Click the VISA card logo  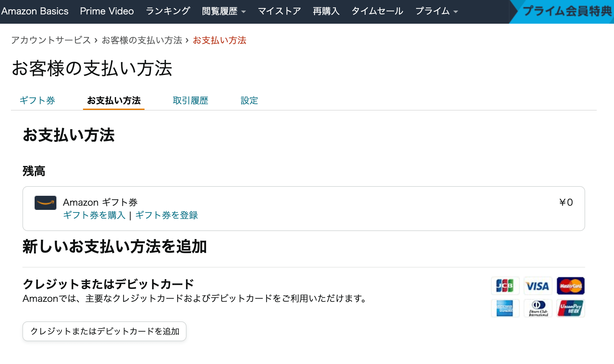pyautogui.click(x=538, y=285)
